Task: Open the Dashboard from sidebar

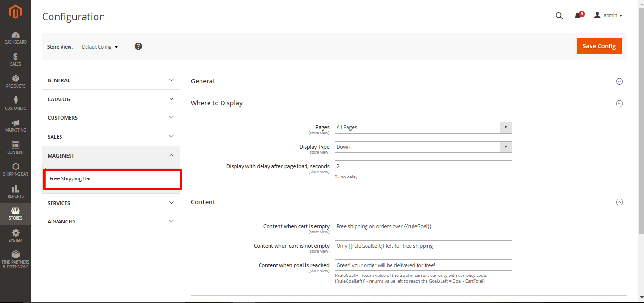Action: (16, 38)
